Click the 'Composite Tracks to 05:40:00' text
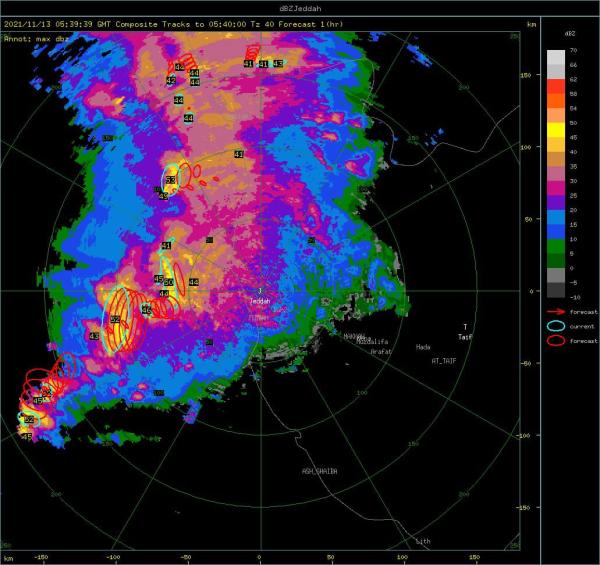The image size is (600, 565). tap(181, 24)
